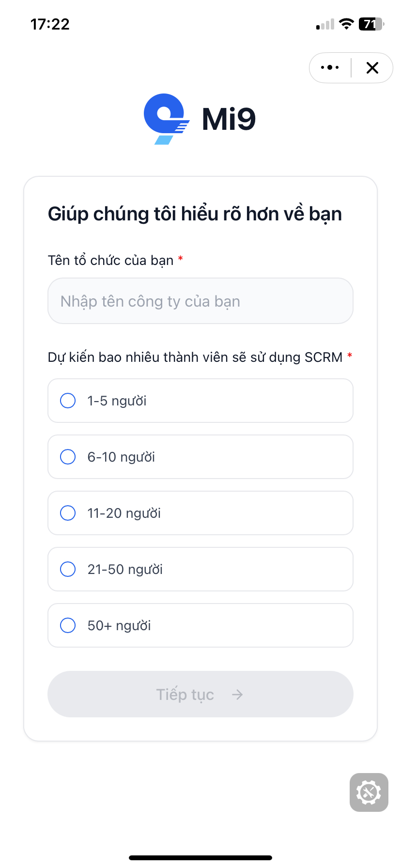Tap the battery indicator showing 71
This screenshot has width=401, height=868.
pos(370,24)
